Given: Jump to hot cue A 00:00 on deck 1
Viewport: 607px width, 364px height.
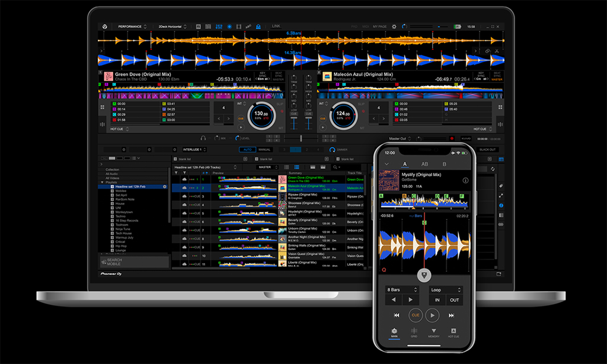Looking at the screenshot, I should (136, 104).
